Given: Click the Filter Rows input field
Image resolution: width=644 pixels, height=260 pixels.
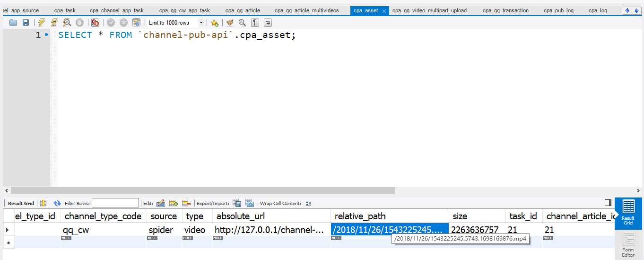Looking at the screenshot, I should coord(115,203).
